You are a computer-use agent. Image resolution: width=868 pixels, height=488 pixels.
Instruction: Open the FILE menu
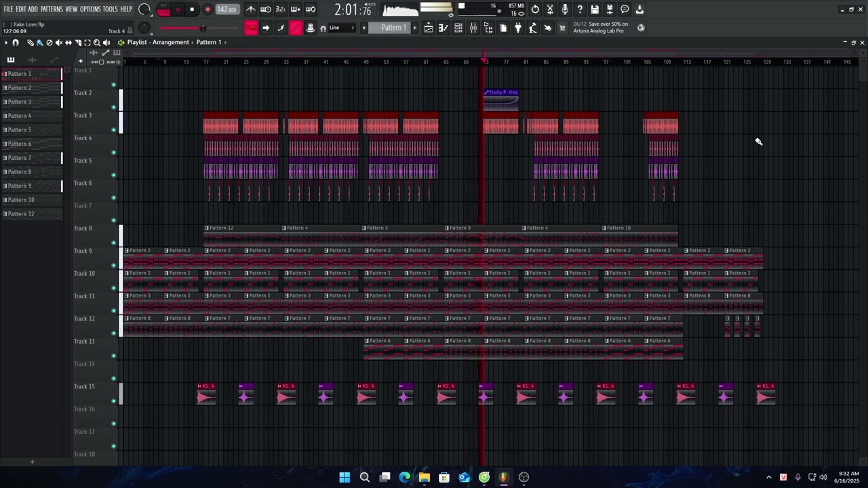[x=8, y=9]
